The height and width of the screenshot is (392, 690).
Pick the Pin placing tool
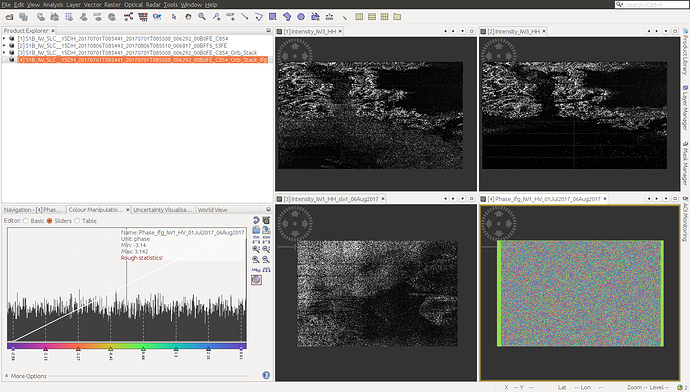click(216, 17)
